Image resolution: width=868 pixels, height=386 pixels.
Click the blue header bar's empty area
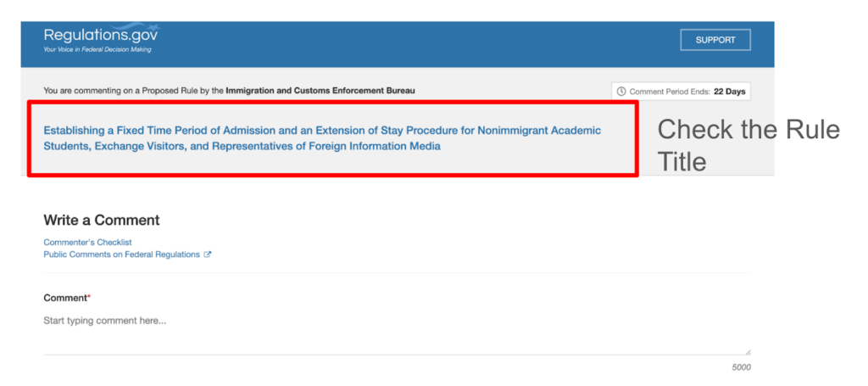coord(424,44)
